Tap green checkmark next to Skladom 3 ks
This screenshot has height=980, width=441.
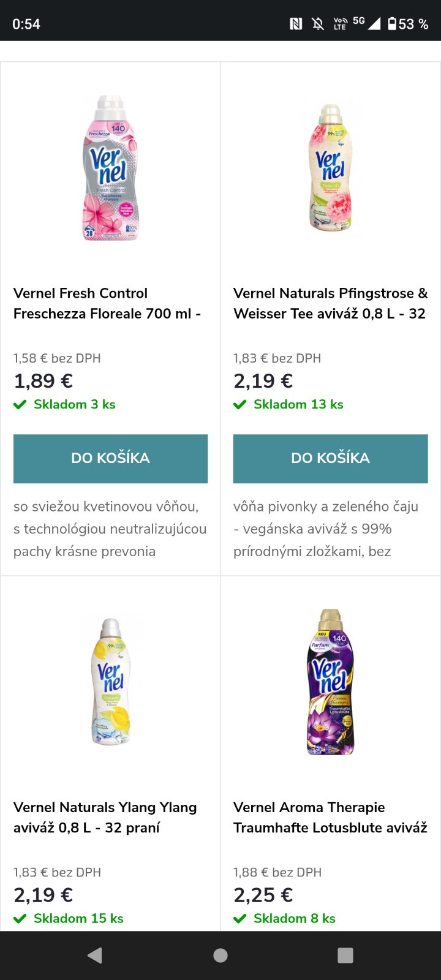pyautogui.click(x=20, y=404)
